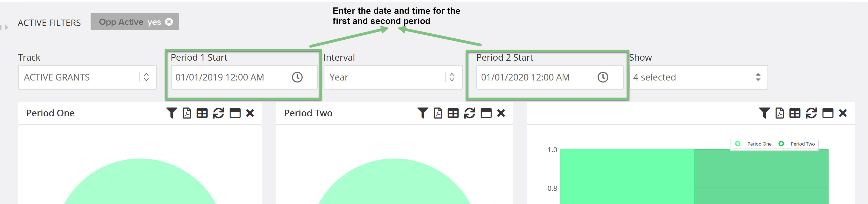Refresh the comparison chart panel
The width and height of the screenshot is (868, 204).
[x=811, y=113]
